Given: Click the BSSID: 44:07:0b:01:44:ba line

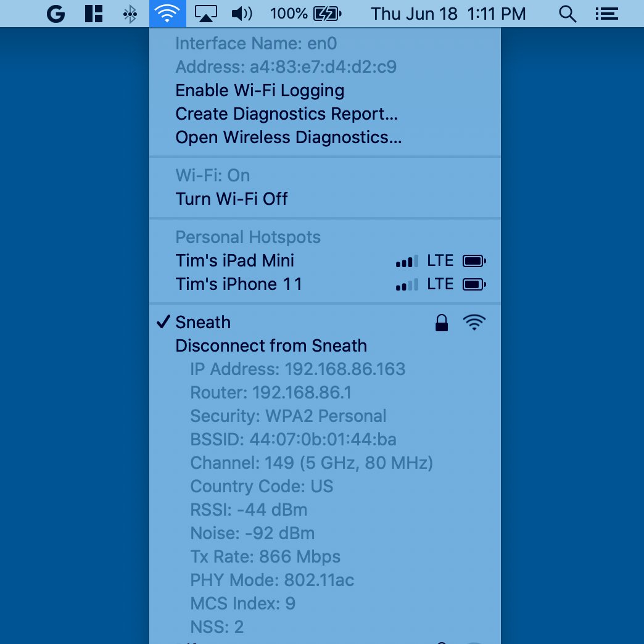Looking at the screenshot, I should click(293, 439).
